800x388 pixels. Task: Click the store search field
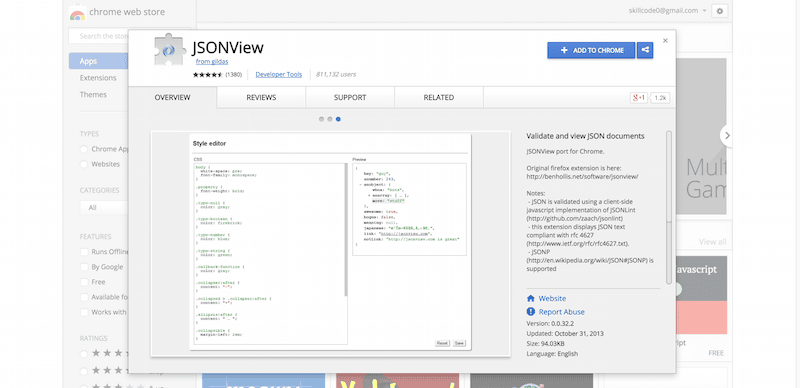[98, 36]
